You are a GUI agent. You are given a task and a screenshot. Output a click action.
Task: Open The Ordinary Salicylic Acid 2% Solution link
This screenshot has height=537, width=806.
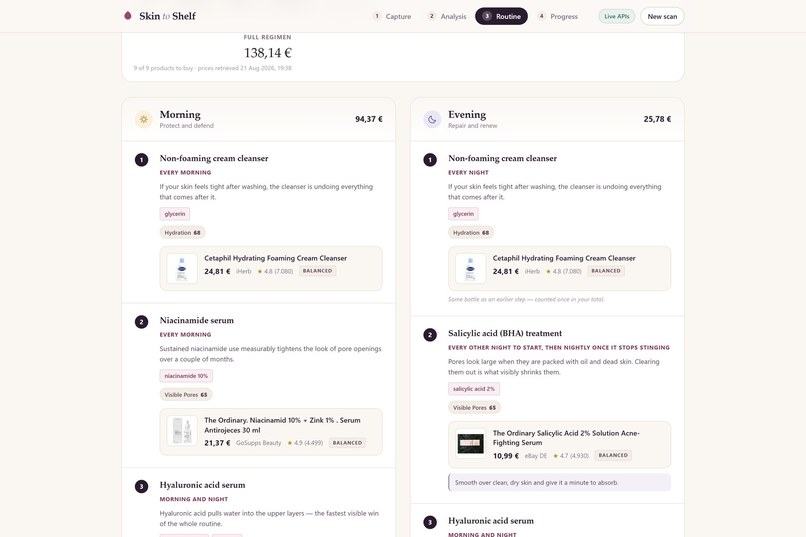click(566, 438)
